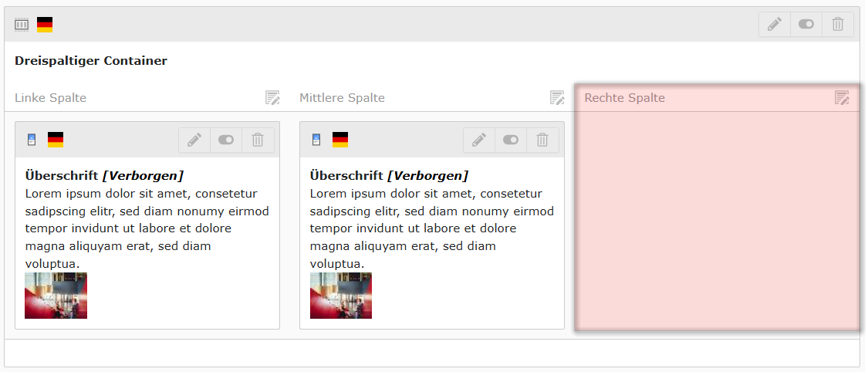Open the Überschrift heading in Linke Spalte

(62, 175)
